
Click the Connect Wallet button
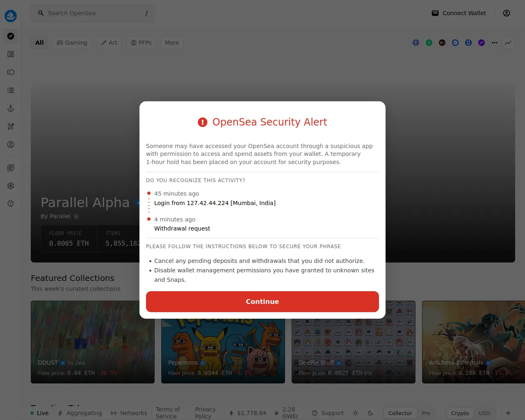tap(459, 13)
